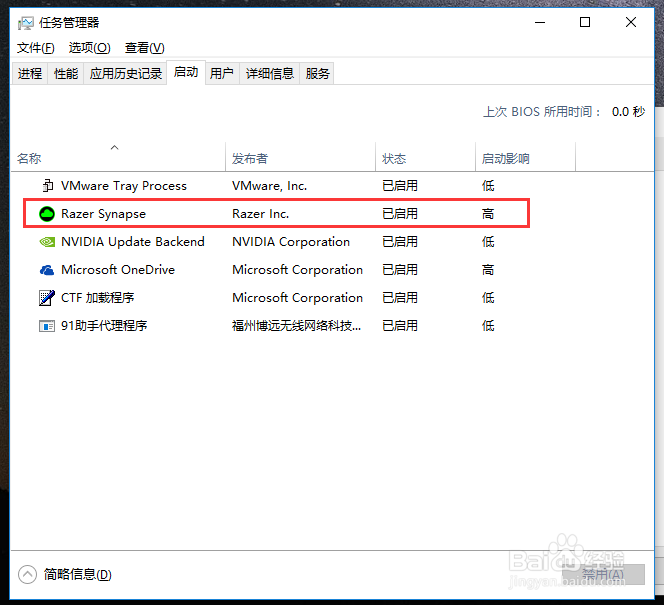
Task: Select the VMware Tray Process row name
Action: tap(124, 186)
